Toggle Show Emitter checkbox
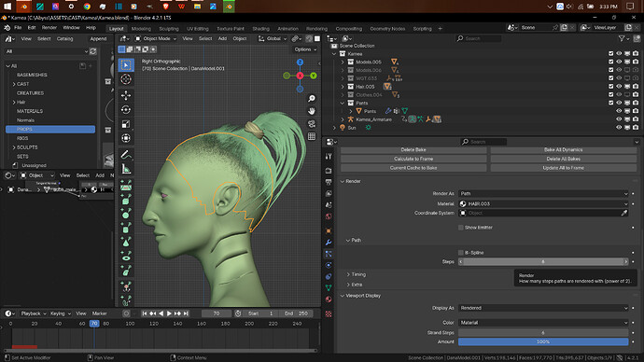 click(461, 228)
